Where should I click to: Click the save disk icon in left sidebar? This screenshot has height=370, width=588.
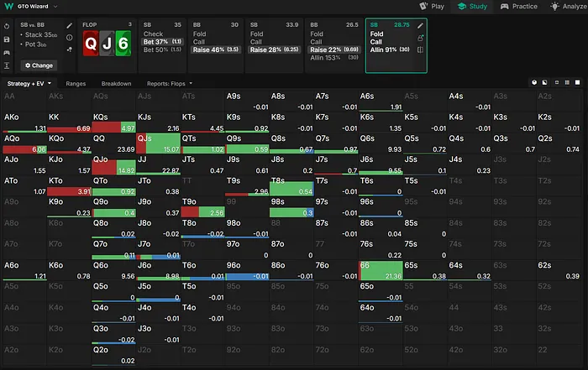pos(8,39)
